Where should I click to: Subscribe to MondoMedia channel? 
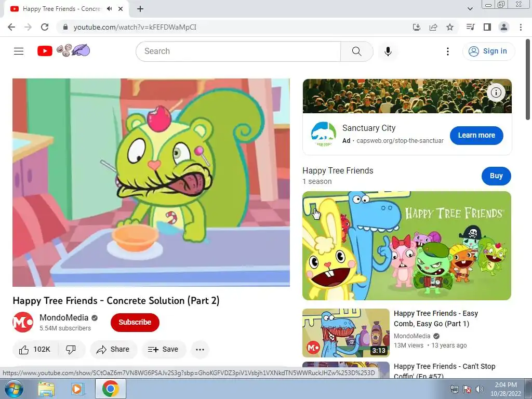click(135, 322)
